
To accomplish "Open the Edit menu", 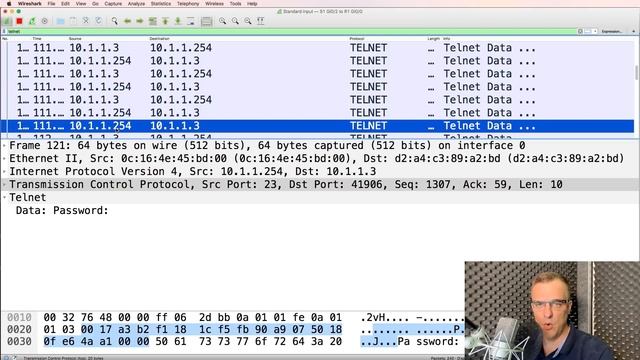I will tap(65, 3).
